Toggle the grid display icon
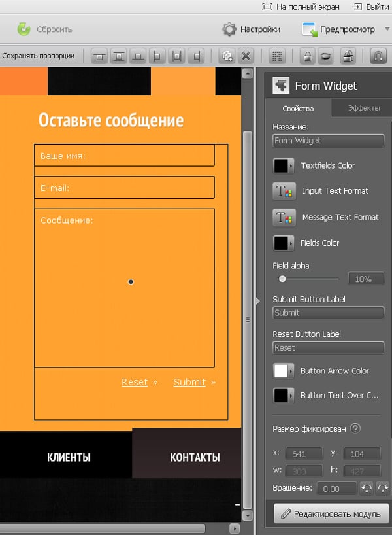Viewport: 392px width, 535px height. point(277,56)
